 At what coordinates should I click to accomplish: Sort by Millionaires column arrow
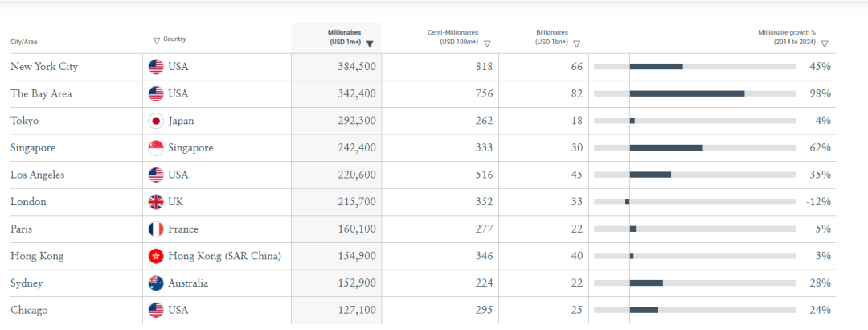click(370, 44)
